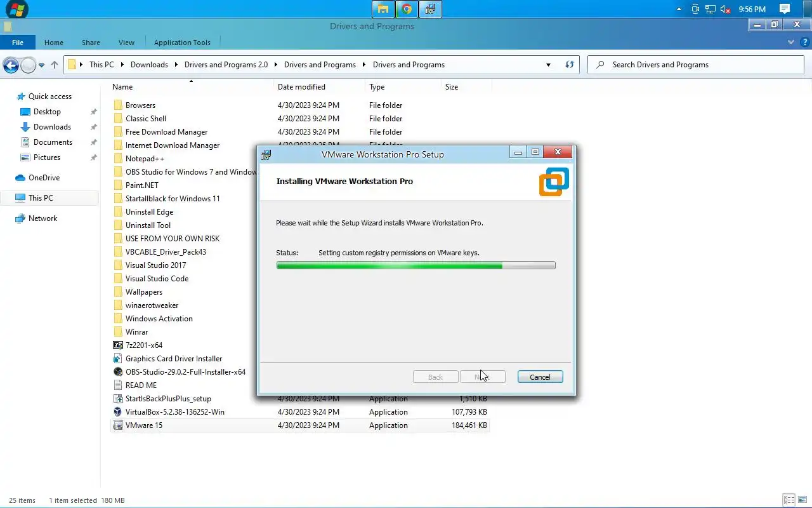This screenshot has width=812, height=508.
Task: Open muted volume tray icon
Action: (726, 10)
